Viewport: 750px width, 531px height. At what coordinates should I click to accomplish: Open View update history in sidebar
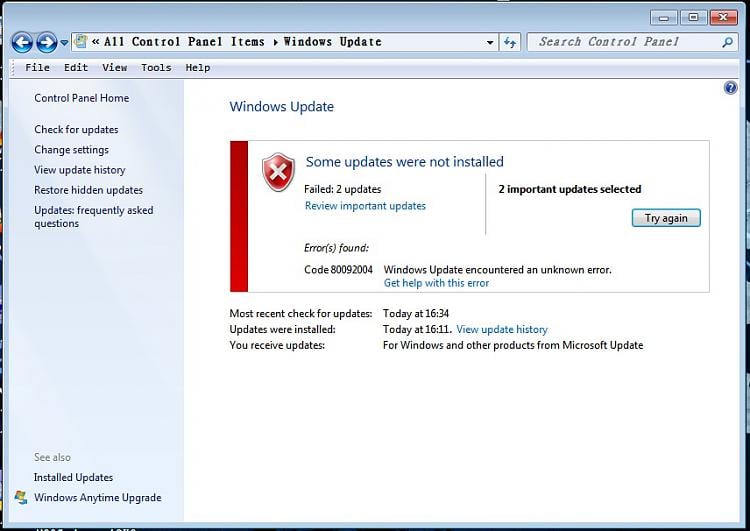[79, 170]
